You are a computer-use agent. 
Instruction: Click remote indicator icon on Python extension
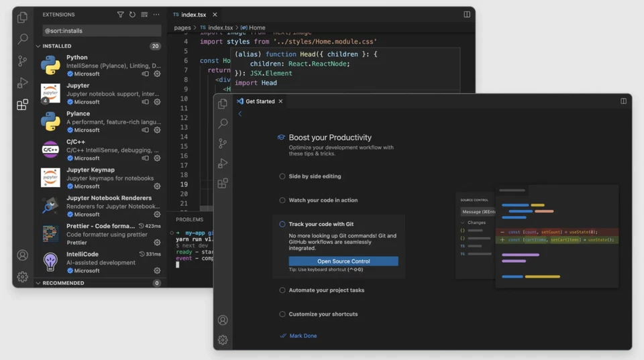click(x=145, y=74)
